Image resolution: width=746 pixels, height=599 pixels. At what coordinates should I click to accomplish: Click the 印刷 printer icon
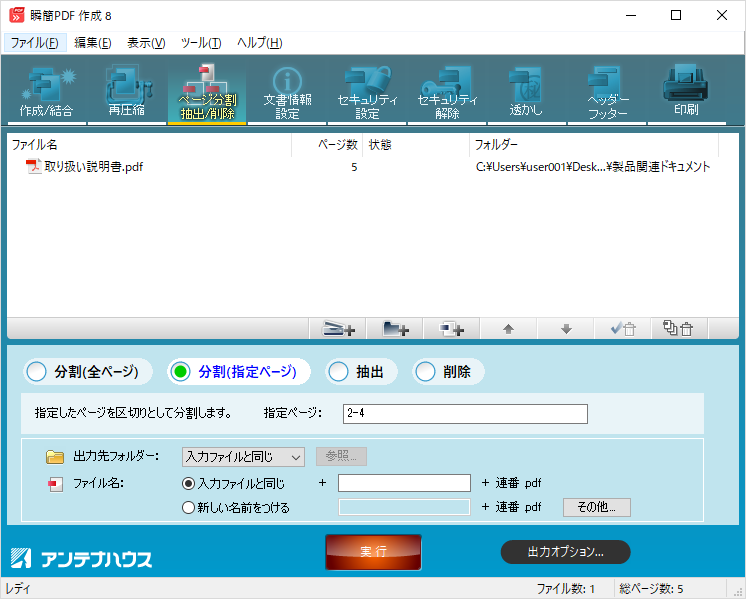(x=686, y=92)
